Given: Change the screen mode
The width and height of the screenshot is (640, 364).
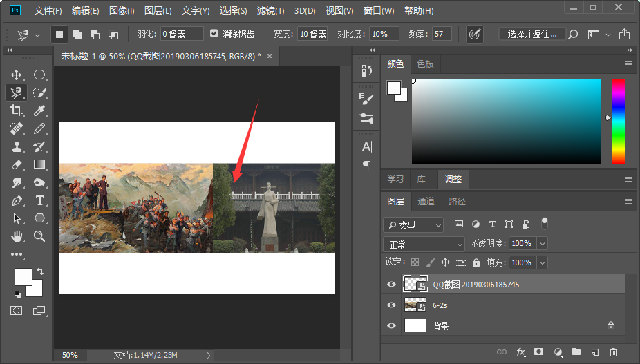Looking at the screenshot, I should [39, 311].
